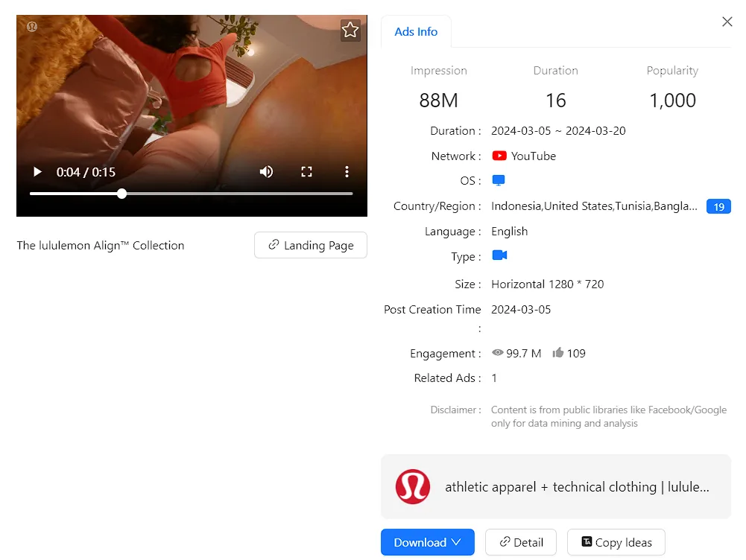View ad Detail page
Image resolution: width=746 pixels, height=560 pixels.
coord(521,542)
